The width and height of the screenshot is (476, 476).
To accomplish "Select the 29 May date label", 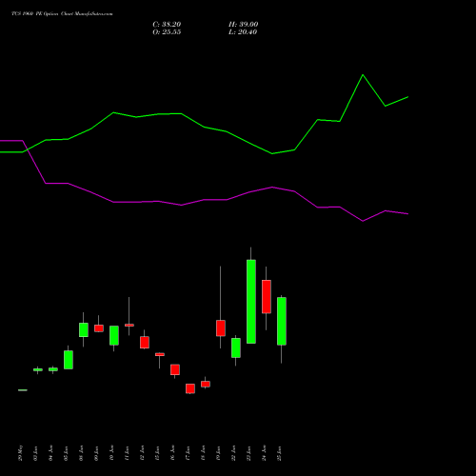I will pos(21,453).
